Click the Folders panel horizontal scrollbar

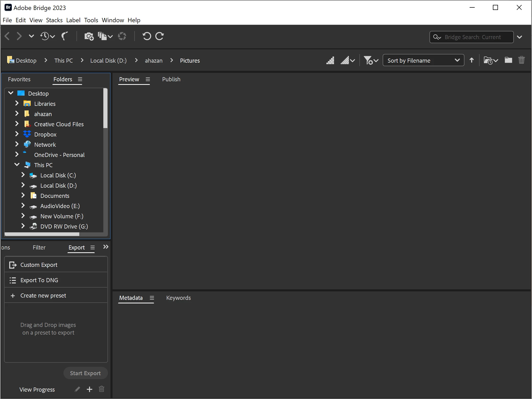coord(42,234)
